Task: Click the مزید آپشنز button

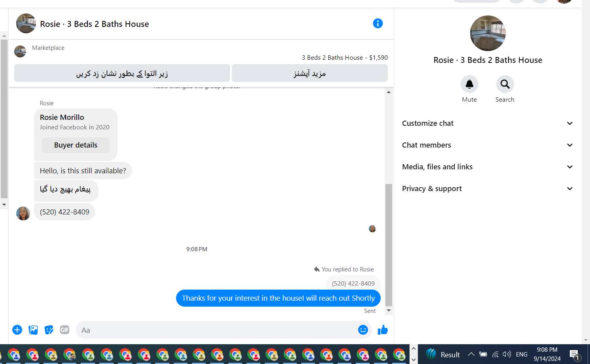Action: pyautogui.click(x=310, y=73)
